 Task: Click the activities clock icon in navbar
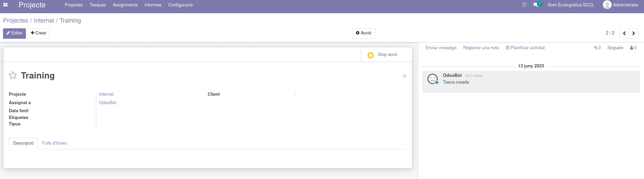click(x=524, y=5)
